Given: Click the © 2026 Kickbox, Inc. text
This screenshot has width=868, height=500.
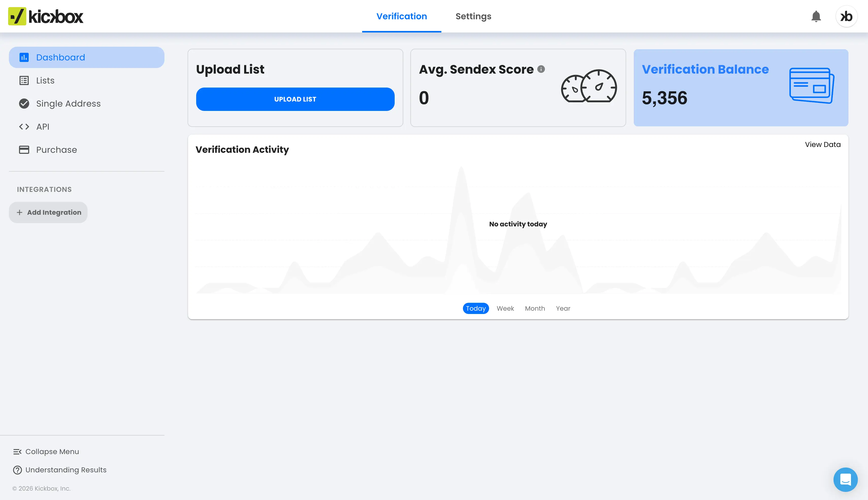Looking at the screenshot, I should coord(41,488).
